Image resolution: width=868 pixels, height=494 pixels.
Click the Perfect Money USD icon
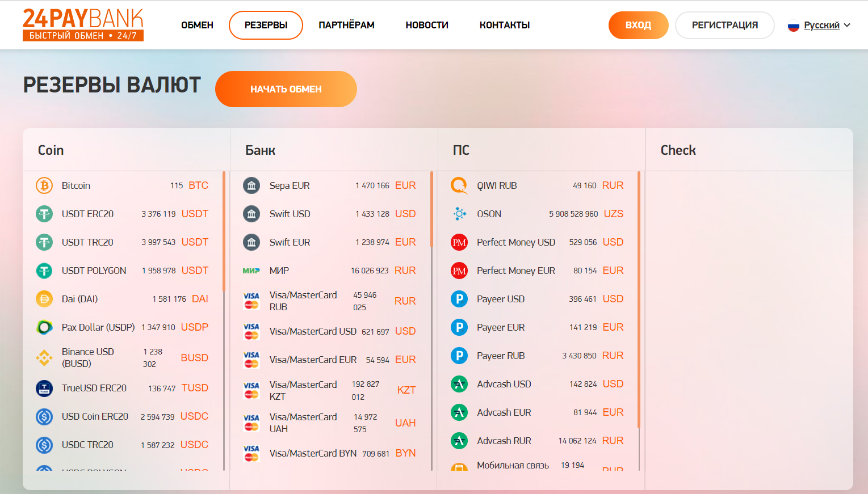[x=459, y=242]
